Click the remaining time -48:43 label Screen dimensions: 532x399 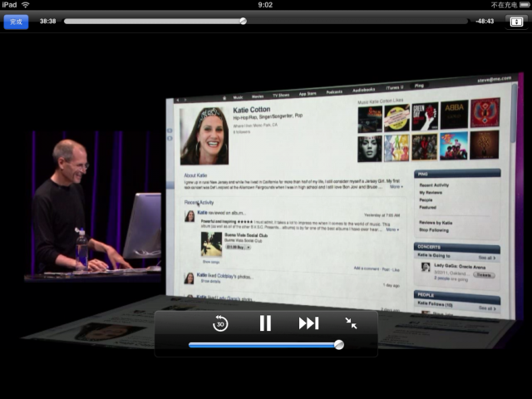[x=485, y=21]
